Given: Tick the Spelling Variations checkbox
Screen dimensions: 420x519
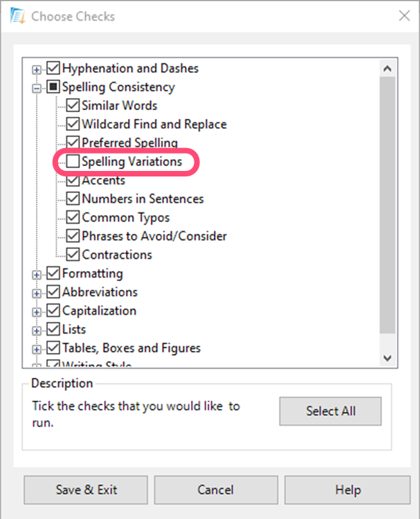Looking at the screenshot, I should click(73, 162).
